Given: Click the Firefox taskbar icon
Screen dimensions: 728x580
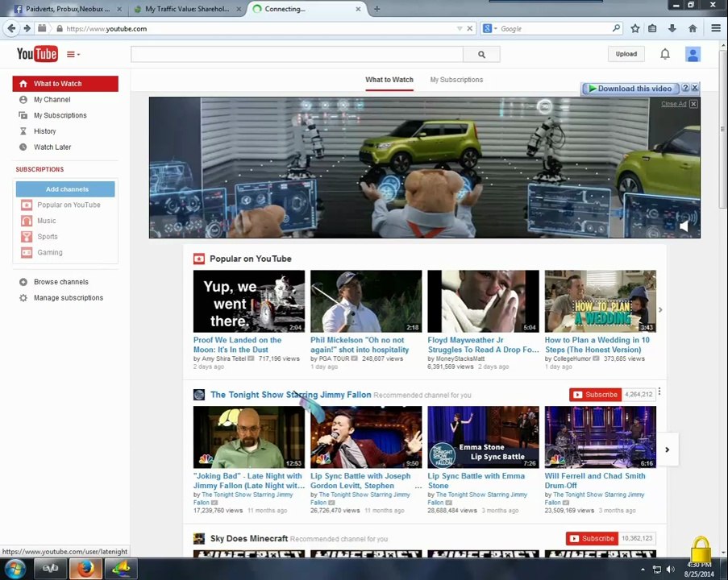Looking at the screenshot, I should [85, 569].
